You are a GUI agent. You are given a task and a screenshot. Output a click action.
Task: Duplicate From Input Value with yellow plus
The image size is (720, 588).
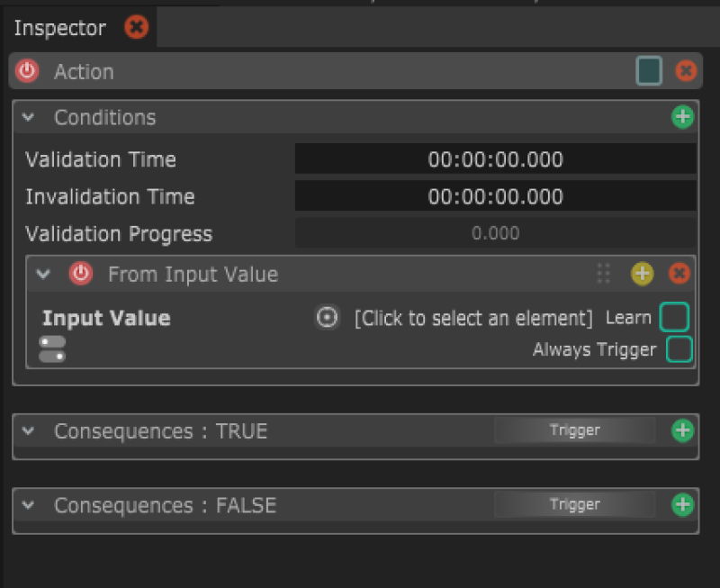(x=642, y=274)
